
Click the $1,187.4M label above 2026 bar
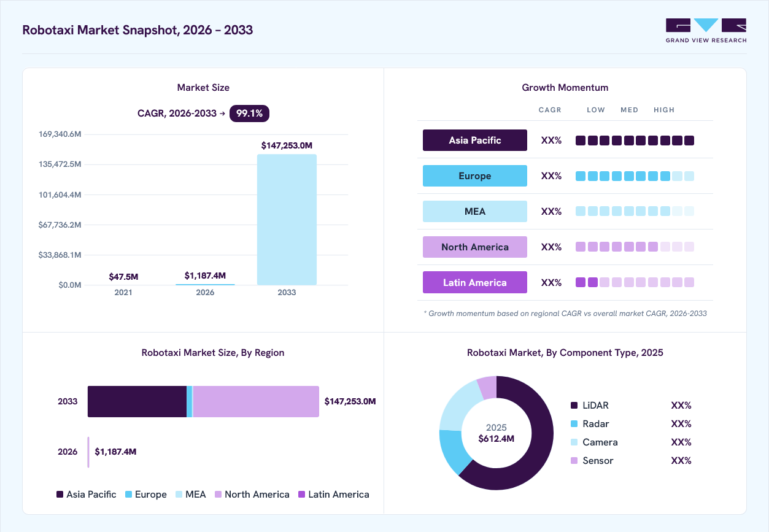(205, 276)
